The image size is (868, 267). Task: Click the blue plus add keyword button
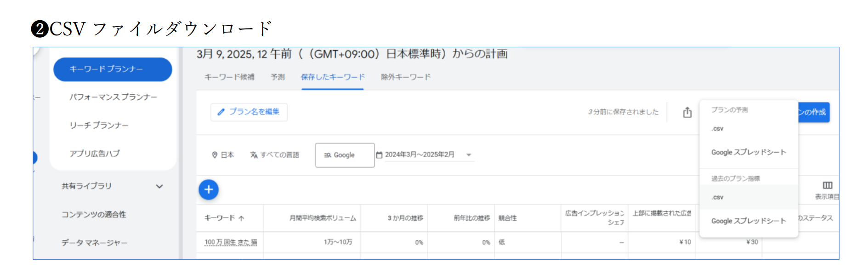point(209,189)
